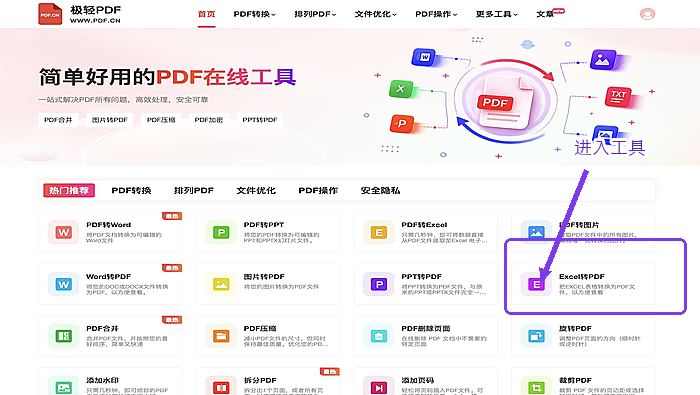700x395 pixels.
Task: Open the user avatar account icon
Action: tap(647, 14)
